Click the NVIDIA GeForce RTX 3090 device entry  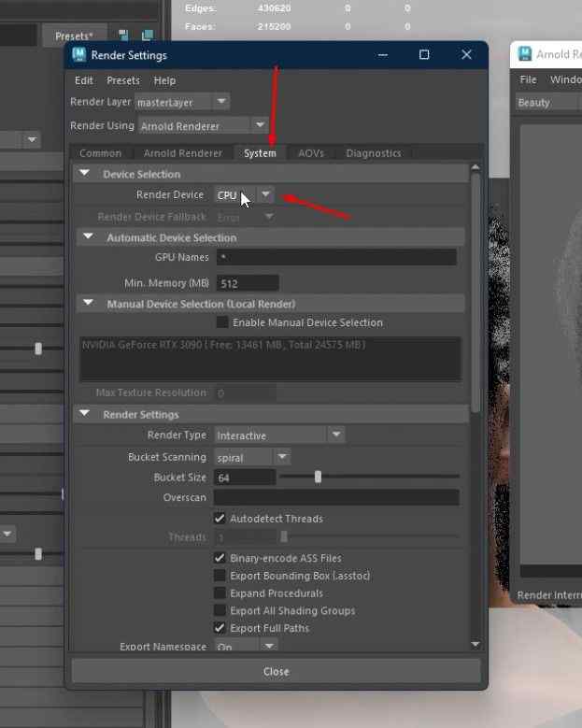click(x=223, y=345)
